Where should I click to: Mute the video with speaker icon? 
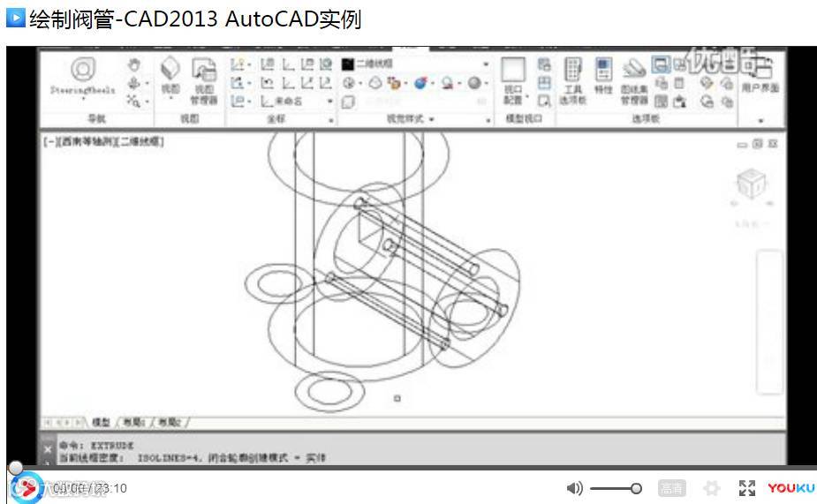(x=574, y=488)
